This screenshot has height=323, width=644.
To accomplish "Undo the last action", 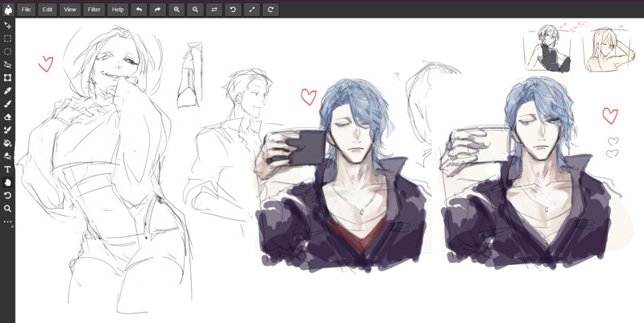I will [139, 10].
